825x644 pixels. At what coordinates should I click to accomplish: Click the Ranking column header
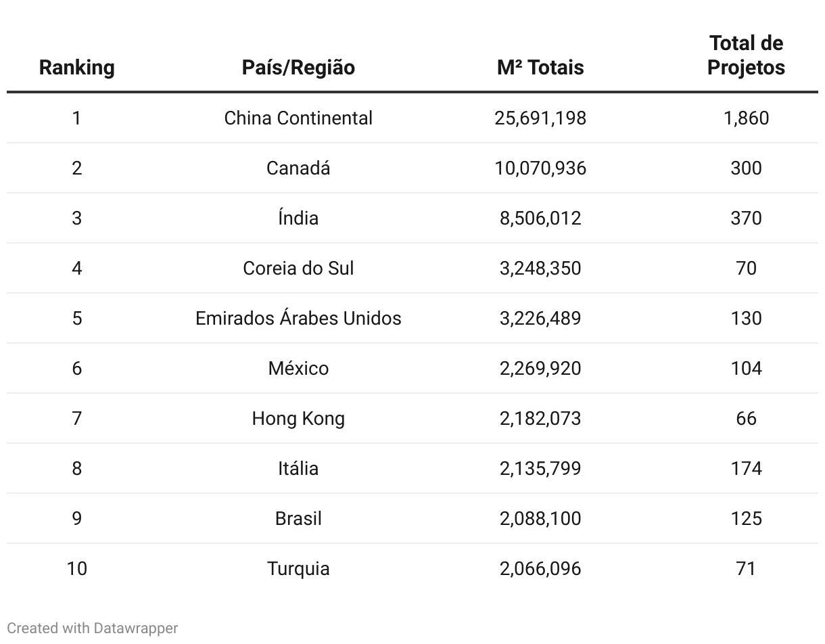pos(76,67)
